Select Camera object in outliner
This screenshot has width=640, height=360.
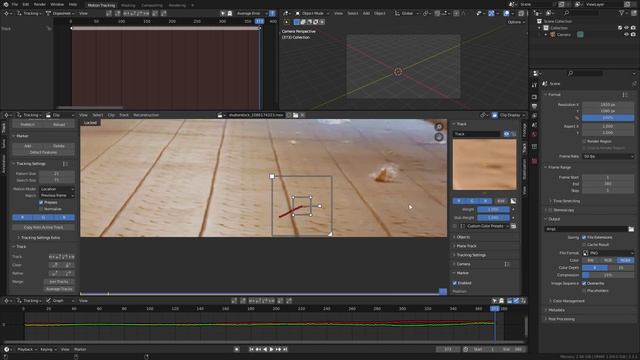[x=564, y=35]
